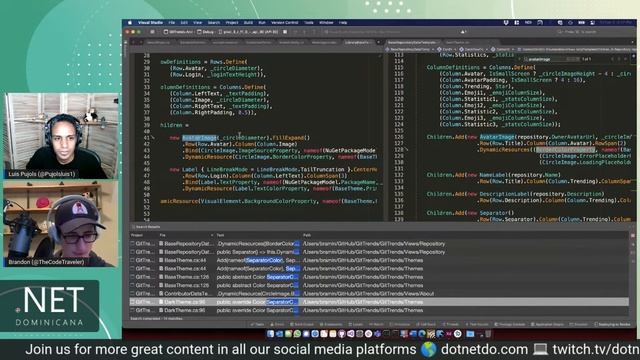The height and width of the screenshot is (360, 640).
Task: Open the Project menu
Action: point(232,23)
